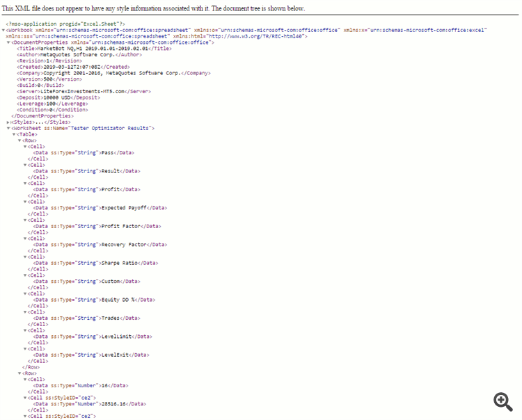This screenshot has width=522, height=420.
Task: Click the Data line reading Pass
Action: pos(84,153)
